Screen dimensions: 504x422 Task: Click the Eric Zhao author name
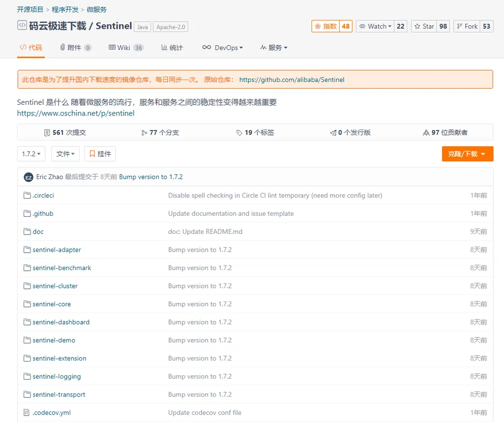pyautogui.click(x=49, y=176)
